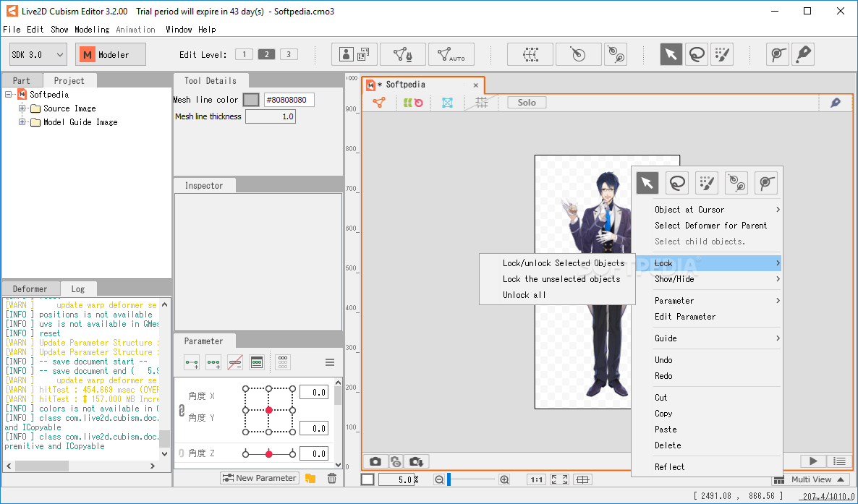The height and width of the screenshot is (504, 858).
Task: Open the Window menu
Action: [x=179, y=30]
